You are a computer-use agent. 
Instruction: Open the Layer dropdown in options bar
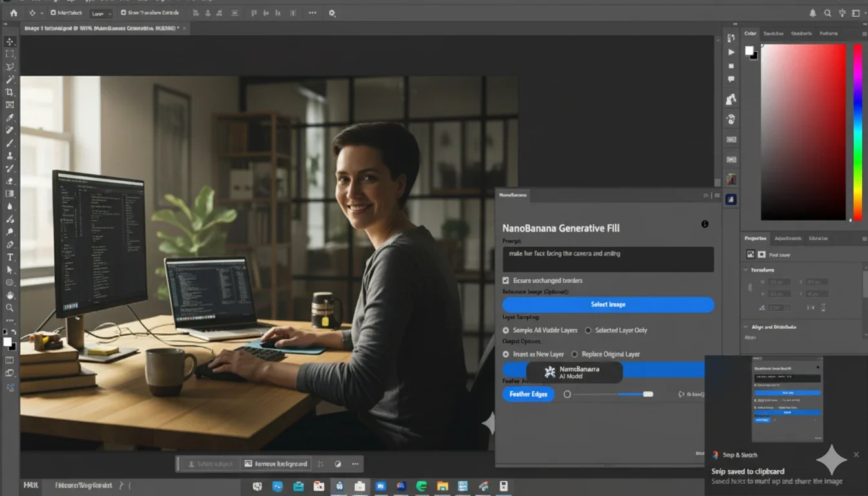[x=101, y=13]
